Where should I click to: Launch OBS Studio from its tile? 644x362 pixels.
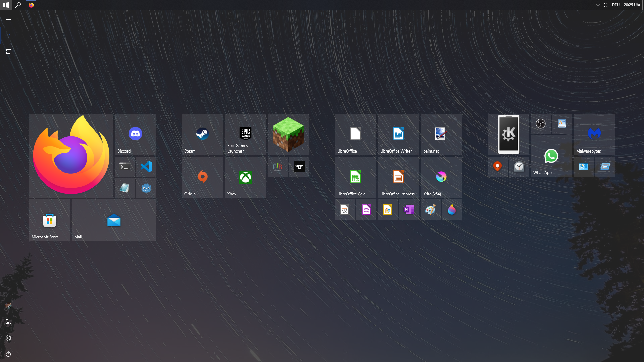pyautogui.click(x=541, y=124)
